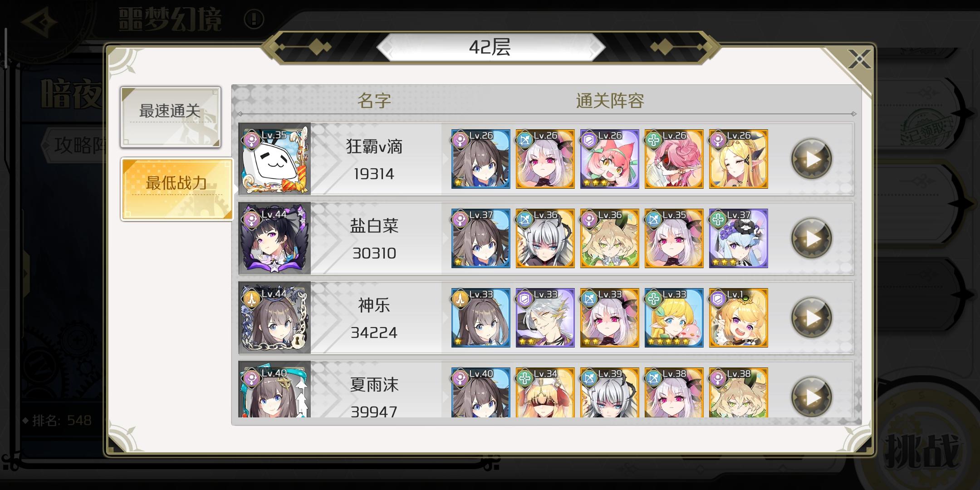The height and width of the screenshot is (490, 980).
Task: Select five-star Lv.33 elf hero in 神乐's lineup
Action: click(674, 318)
